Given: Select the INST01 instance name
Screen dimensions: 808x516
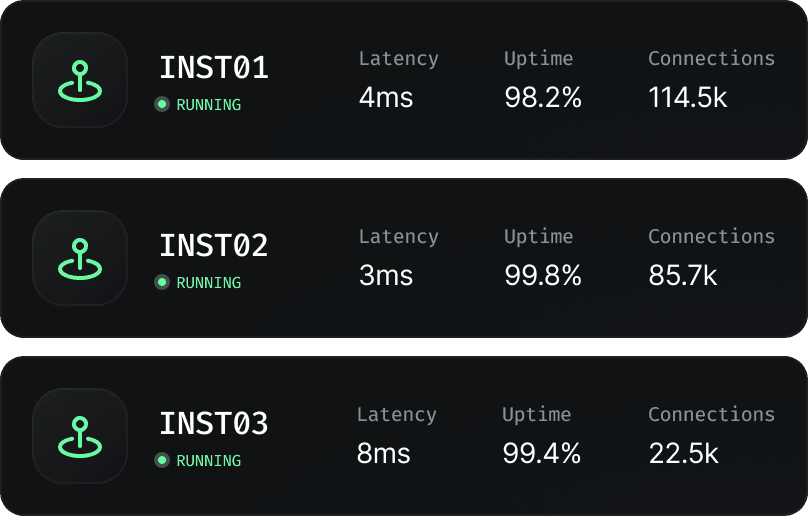Looking at the screenshot, I should coord(214,68).
